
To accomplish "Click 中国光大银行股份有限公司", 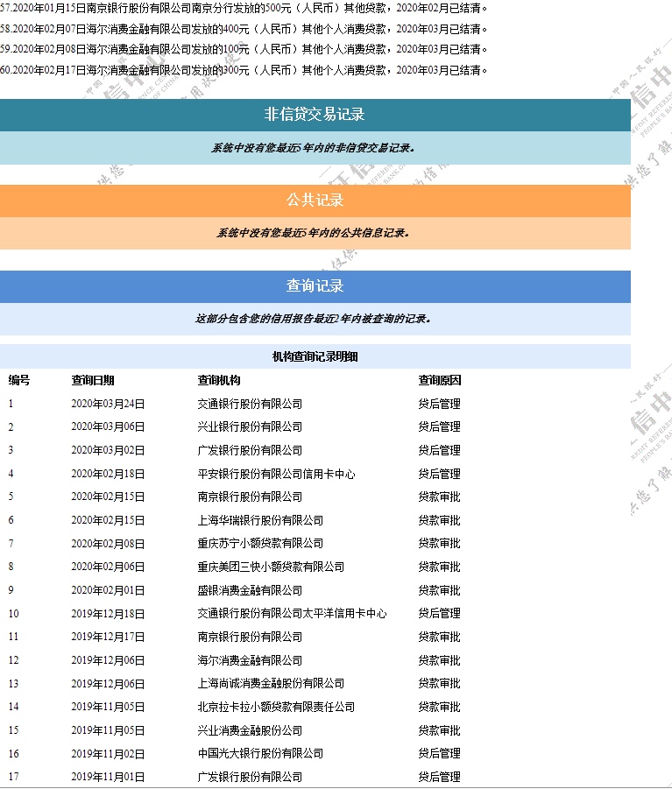I will click(260, 754).
